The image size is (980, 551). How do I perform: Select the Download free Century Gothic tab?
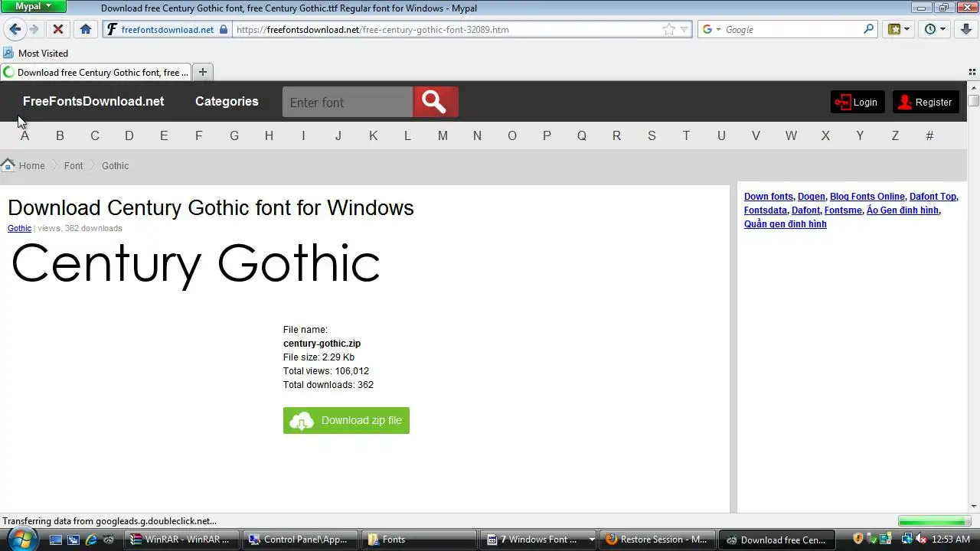96,72
